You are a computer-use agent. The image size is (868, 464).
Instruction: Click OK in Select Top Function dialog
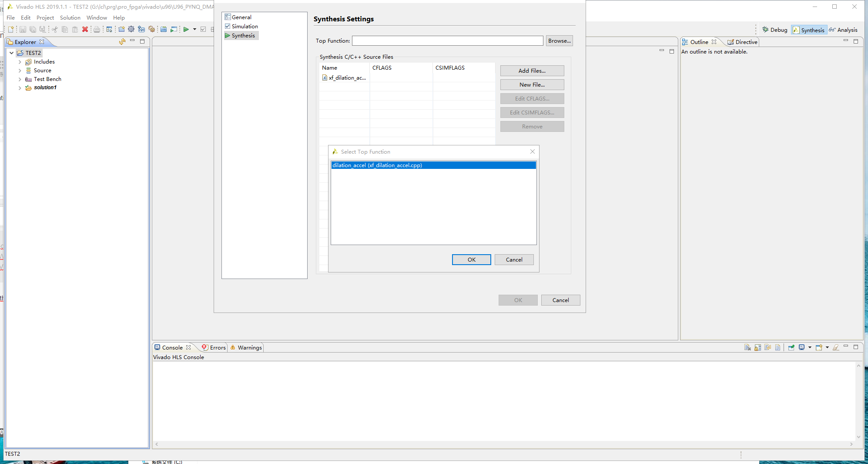click(472, 259)
